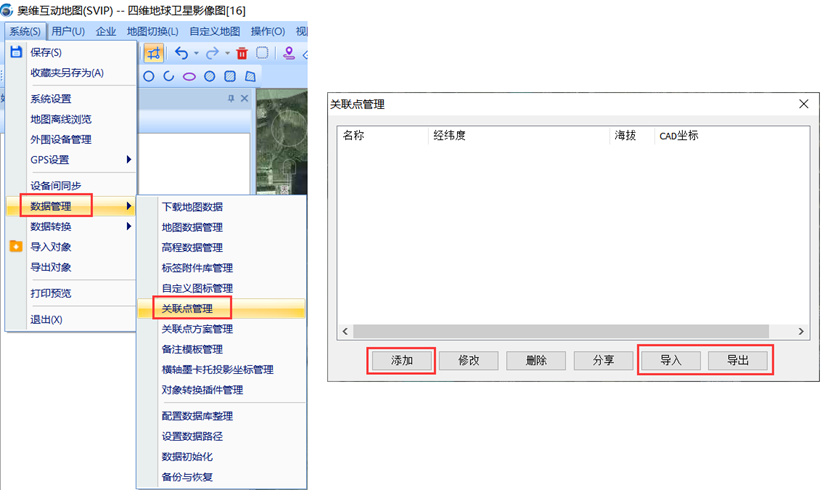Click the 经纬度 column header
The width and height of the screenshot is (822, 490).
pos(449,135)
